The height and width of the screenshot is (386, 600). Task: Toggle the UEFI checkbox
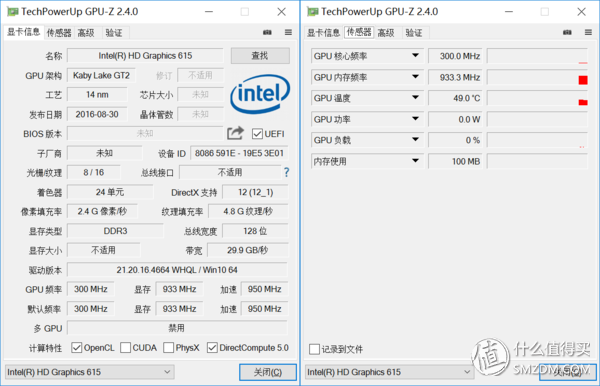(257, 134)
